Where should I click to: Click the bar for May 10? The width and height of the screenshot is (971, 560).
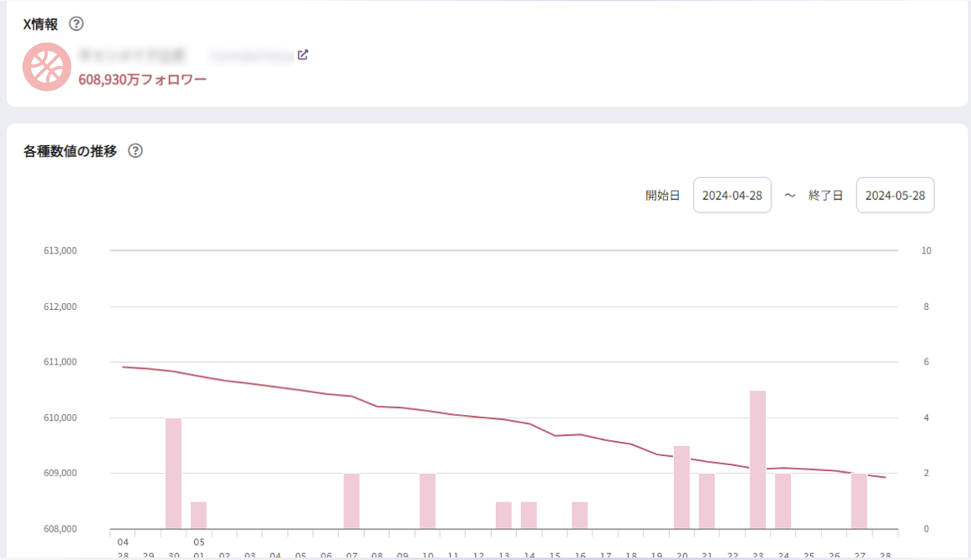click(x=428, y=501)
